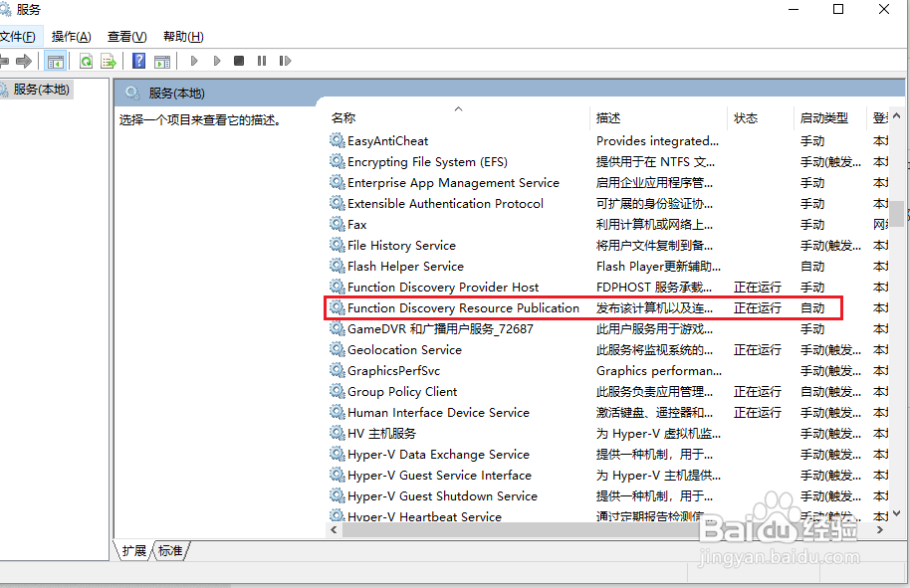
Task: Click the Show/Hide Console Tree toolbar icon
Action: point(56,60)
